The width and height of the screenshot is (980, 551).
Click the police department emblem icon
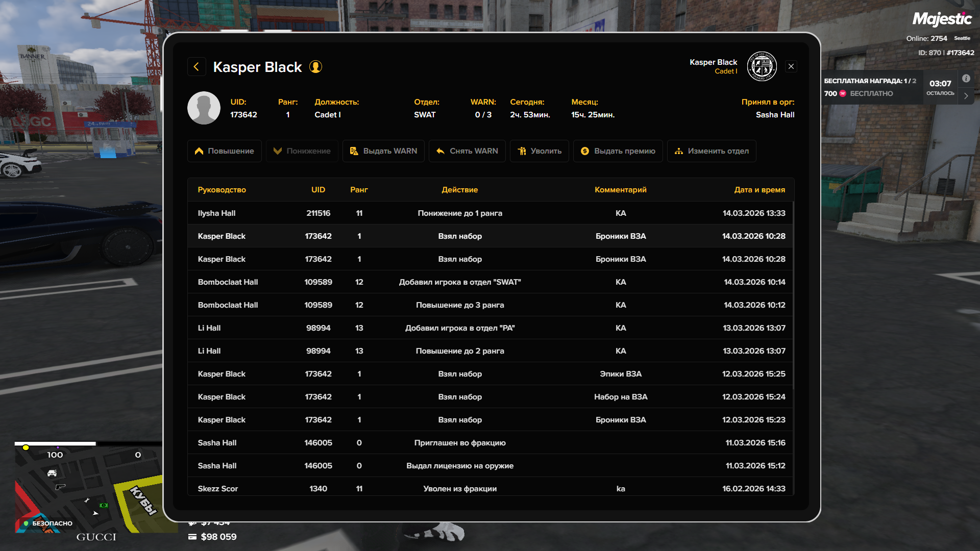762,66
